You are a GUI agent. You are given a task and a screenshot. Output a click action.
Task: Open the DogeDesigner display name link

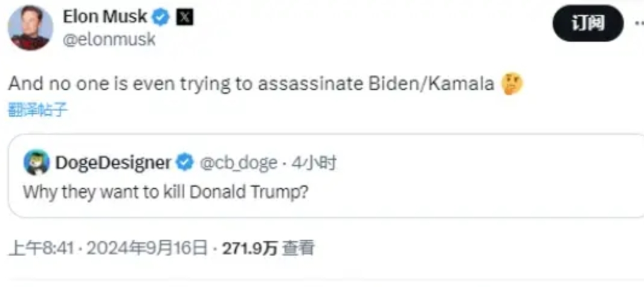click(113, 163)
